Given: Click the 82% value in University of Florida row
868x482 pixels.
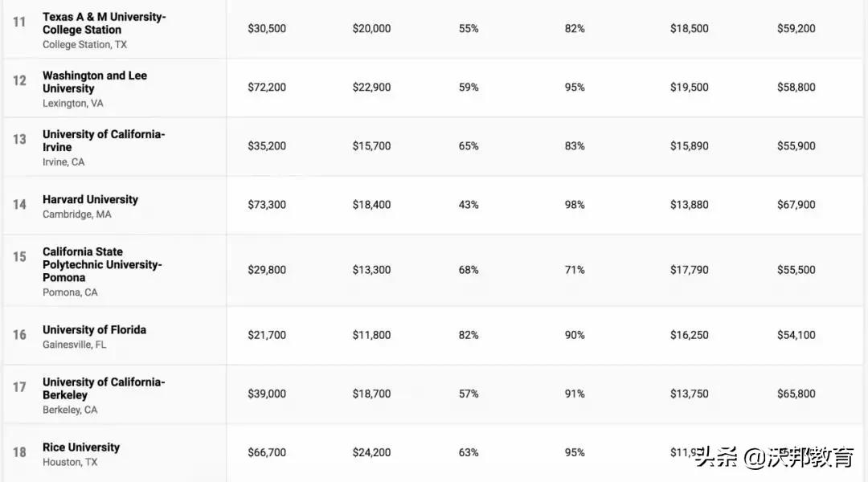Looking at the screenshot, I should [469, 335].
